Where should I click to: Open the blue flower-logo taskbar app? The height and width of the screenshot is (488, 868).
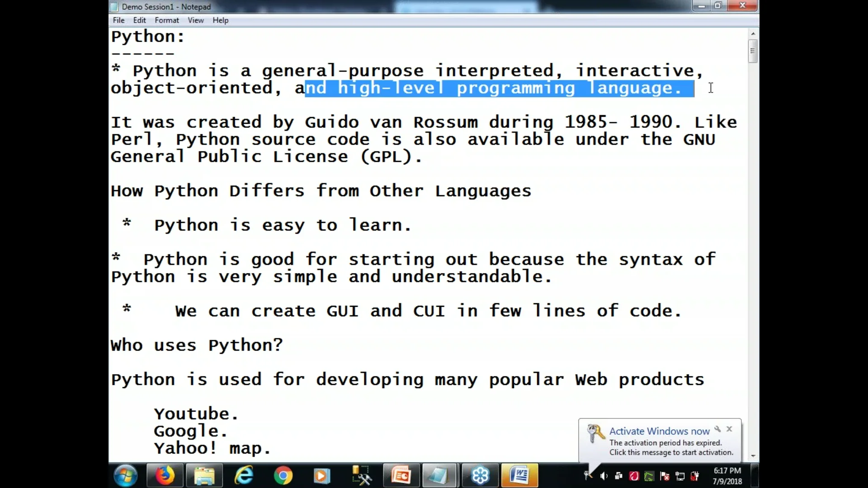tap(480, 476)
